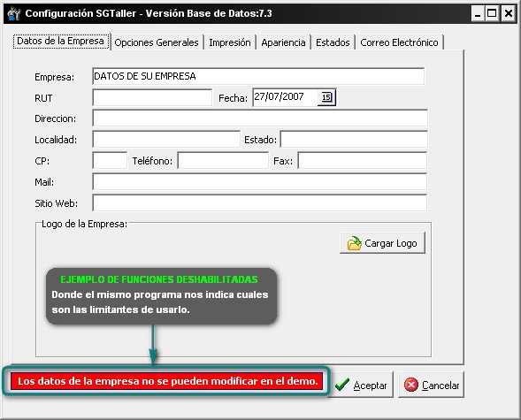Image resolution: width=521 pixels, height=420 pixels.
Task: Click the Mail input field
Action: (x=259, y=181)
